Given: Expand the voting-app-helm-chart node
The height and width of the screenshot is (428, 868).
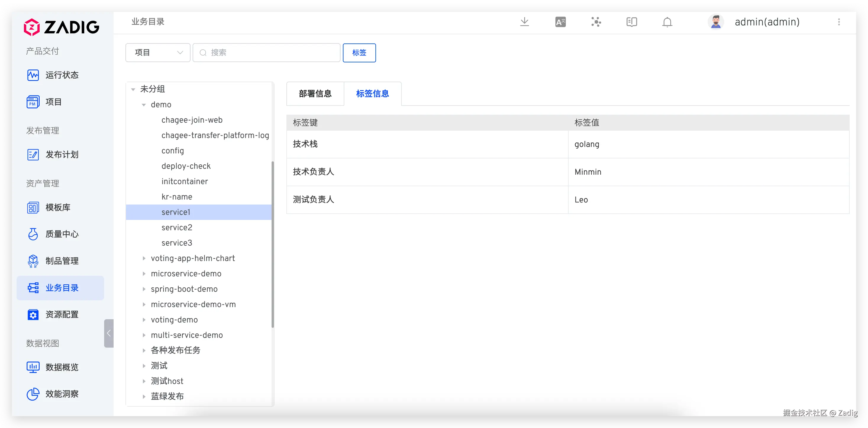Looking at the screenshot, I should coord(144,258).
